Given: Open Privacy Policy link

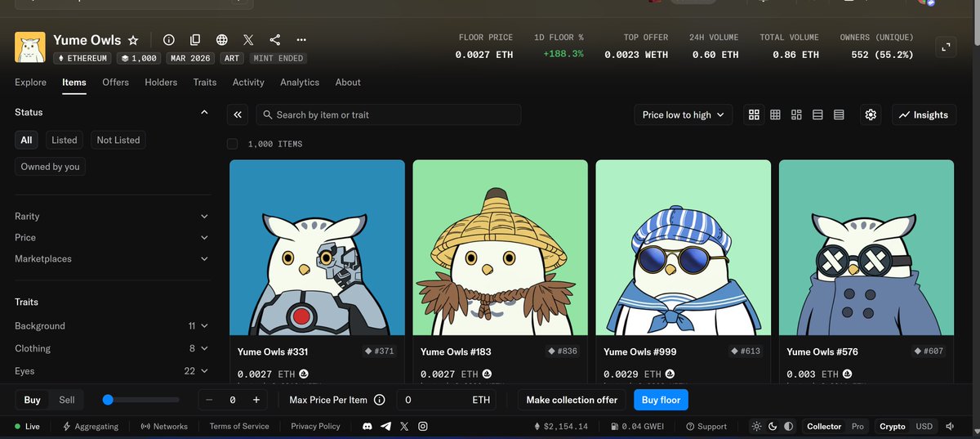Looking at the screenshot, I should tap(315, 427).
